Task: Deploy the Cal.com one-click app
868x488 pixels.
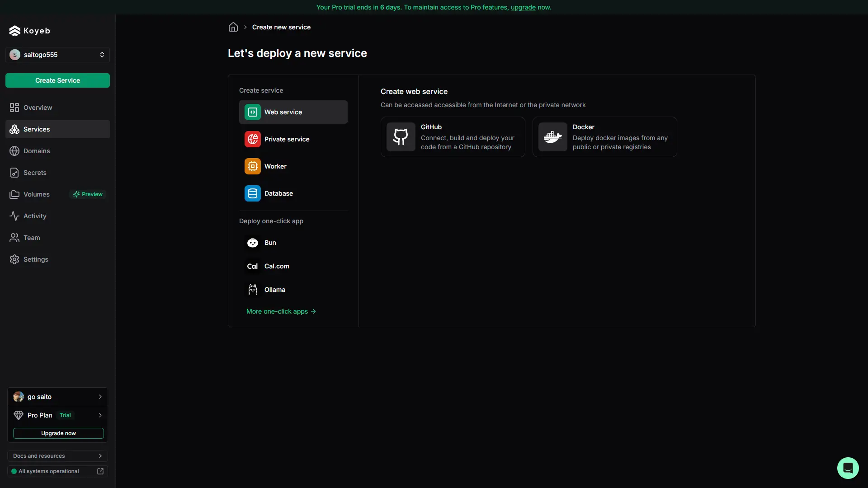Action: 293,266
